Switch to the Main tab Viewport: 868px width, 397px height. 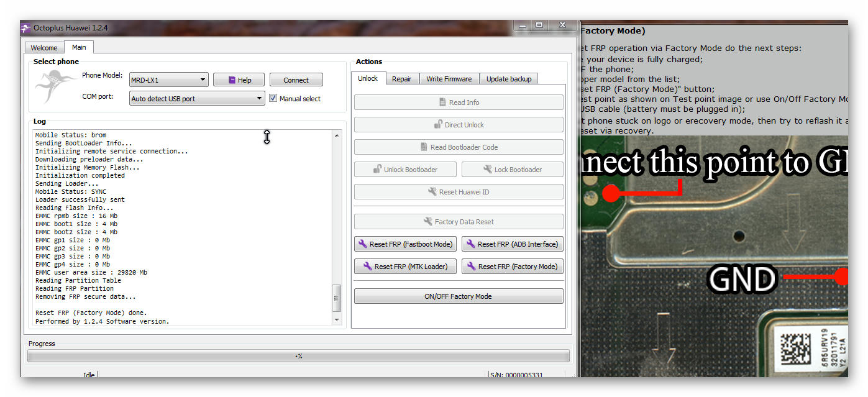[79, 47]
